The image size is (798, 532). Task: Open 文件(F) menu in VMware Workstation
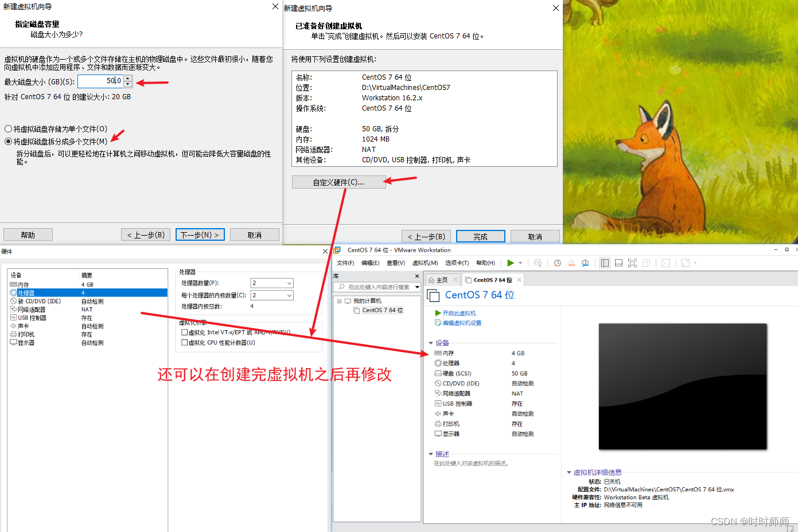point(345,263)
